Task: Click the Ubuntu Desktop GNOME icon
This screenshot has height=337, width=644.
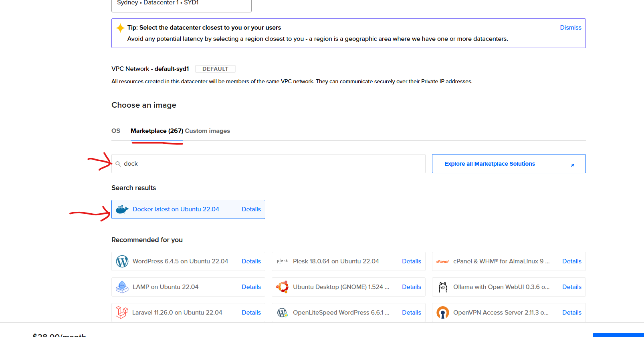Action: point(282,287)
